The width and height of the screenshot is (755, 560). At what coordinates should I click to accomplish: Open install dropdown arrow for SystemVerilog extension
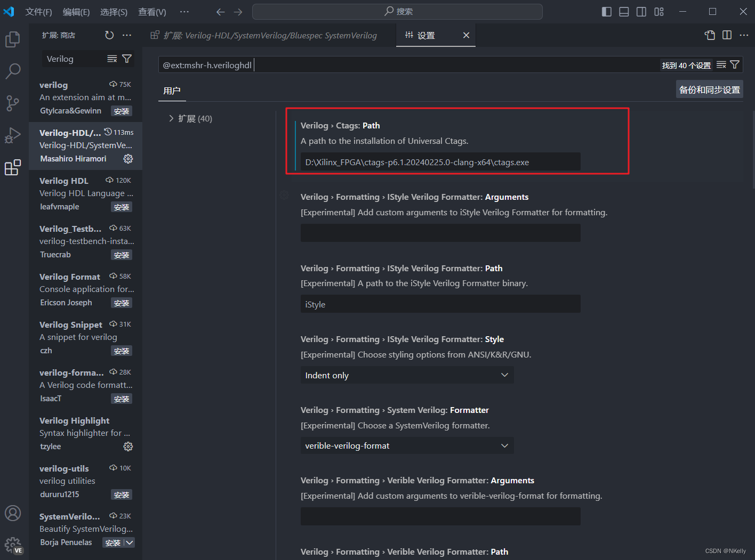pos(130,542)
